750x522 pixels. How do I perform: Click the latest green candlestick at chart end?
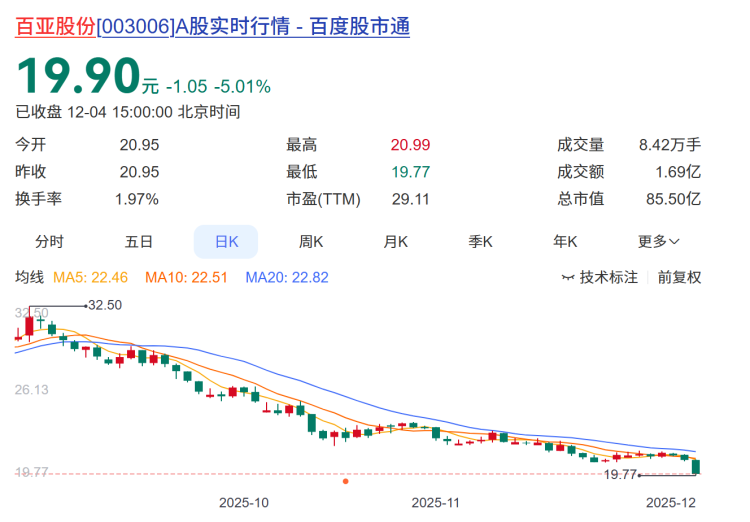click(x=696, y=466)
